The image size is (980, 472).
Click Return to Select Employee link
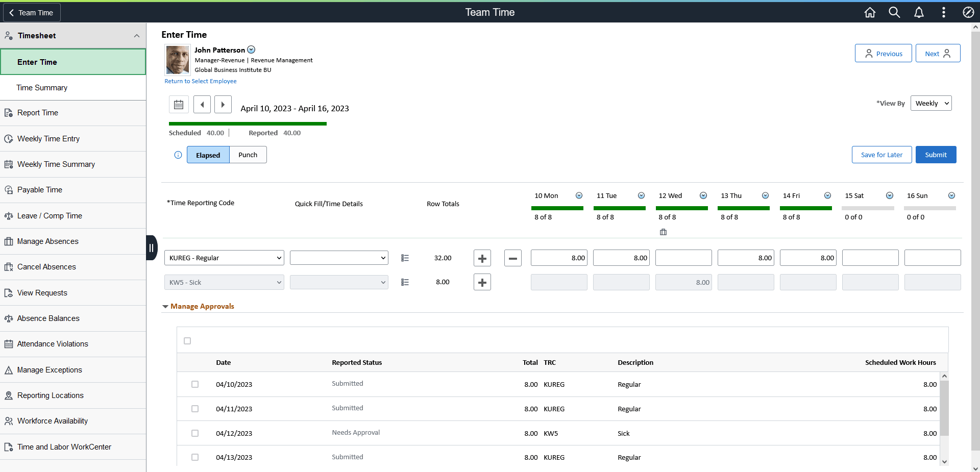(200, 81)
